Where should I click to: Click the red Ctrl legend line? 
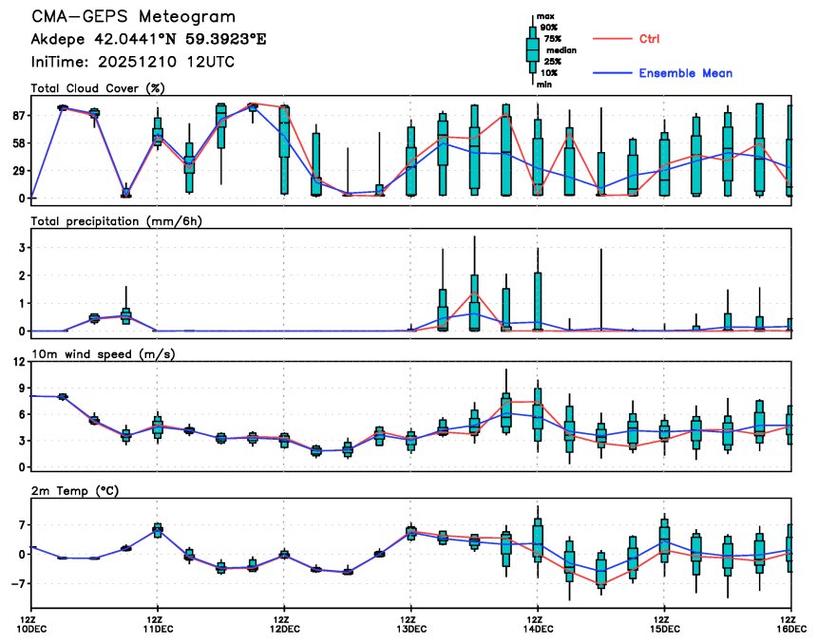point(612,39)
